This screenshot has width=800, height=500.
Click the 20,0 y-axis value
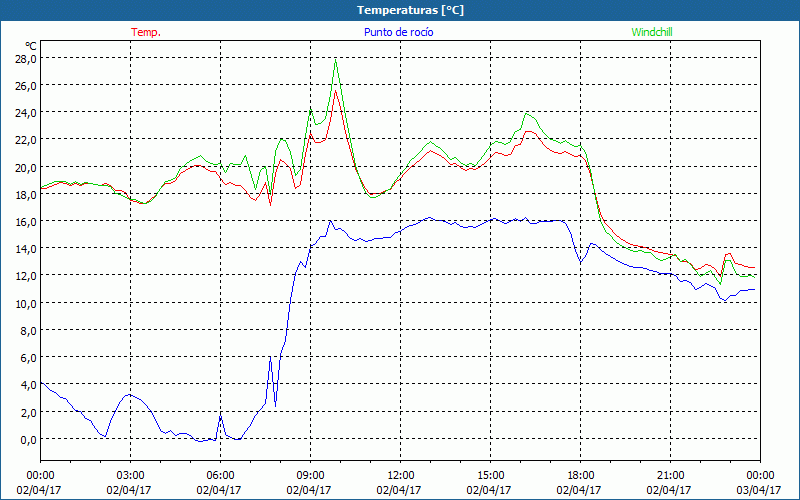26,167
